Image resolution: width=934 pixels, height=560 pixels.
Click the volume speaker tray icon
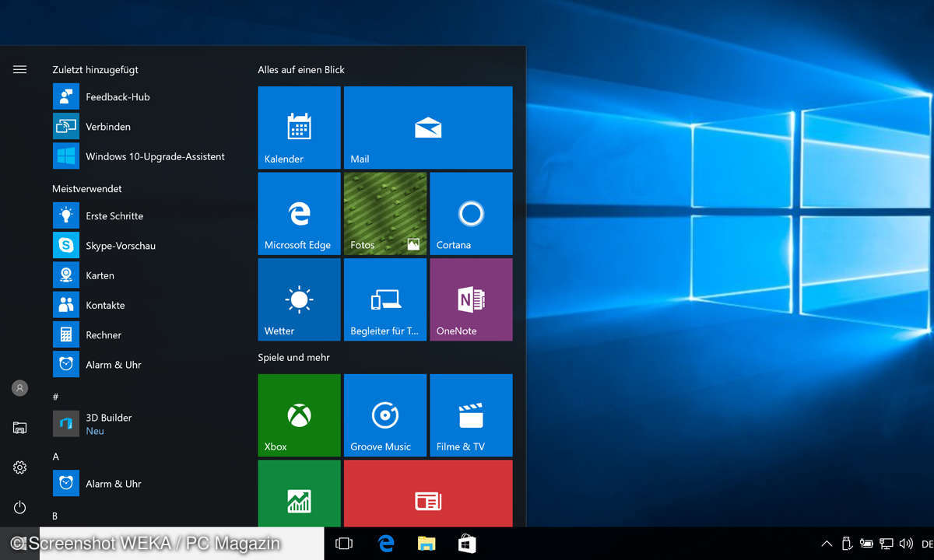(x=905, y=544)
